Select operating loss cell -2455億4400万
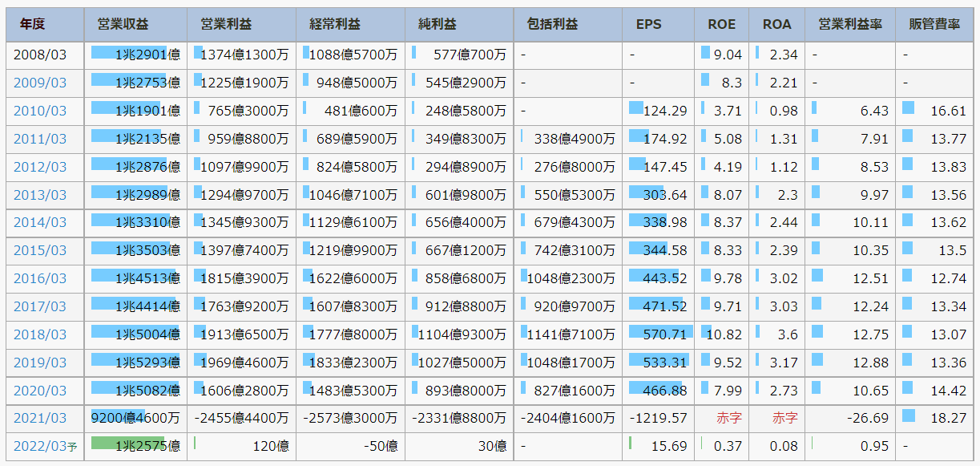Image resolution: width=980 pixels, height=466 pixels. pos(241,418)
